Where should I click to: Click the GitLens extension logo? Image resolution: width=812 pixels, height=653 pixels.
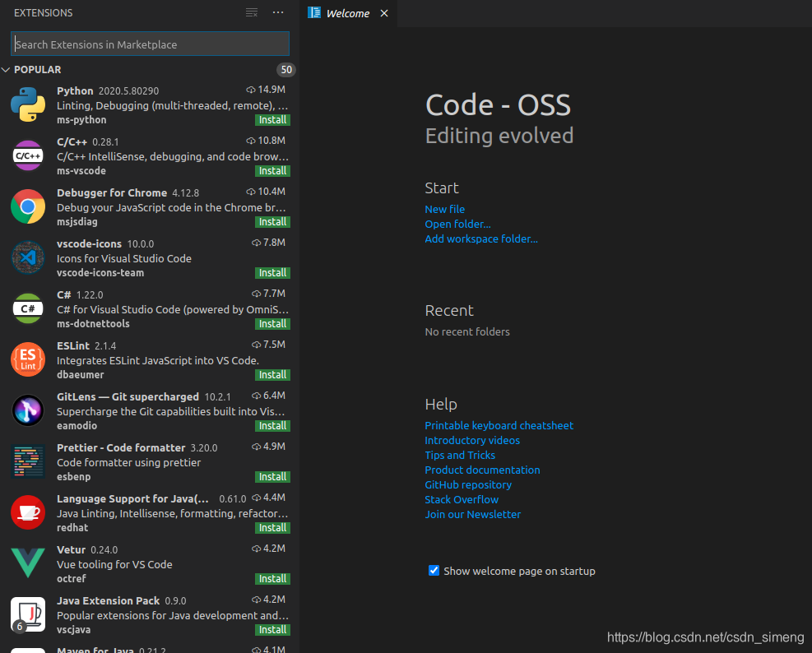28,410
